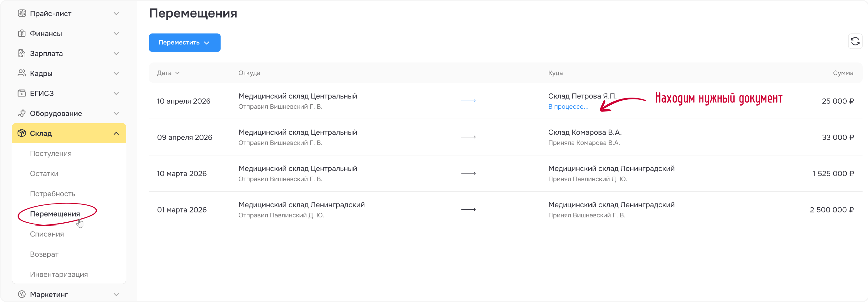The width and height of the screenshot is (868, 302).
Task: Click the 33 000 ₽ amount
Action: point(838,137)
